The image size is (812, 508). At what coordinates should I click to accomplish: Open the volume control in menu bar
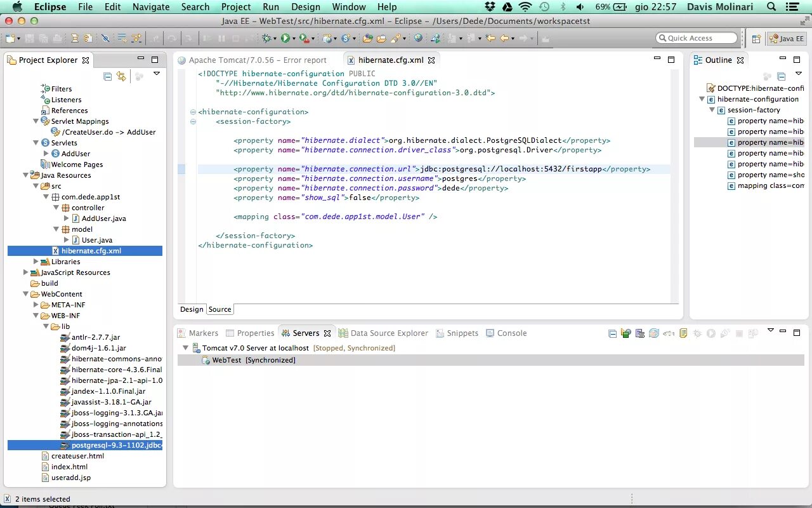point(580,7)
